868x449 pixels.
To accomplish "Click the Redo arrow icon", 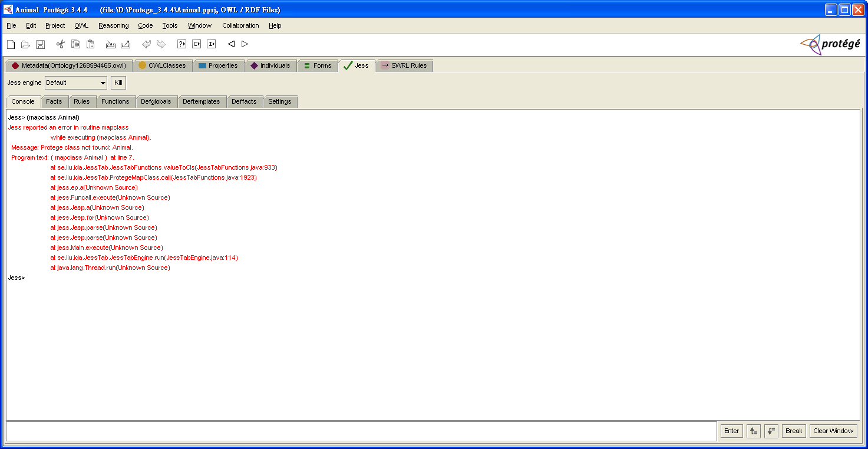I will click(161, 44).
